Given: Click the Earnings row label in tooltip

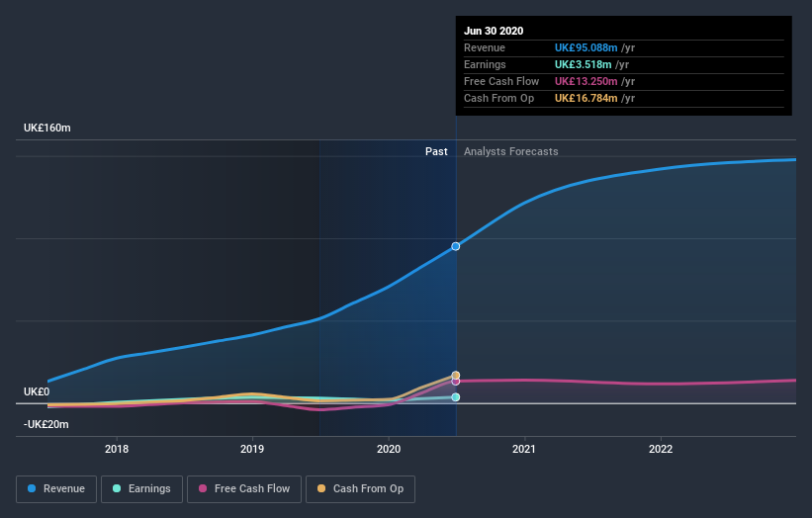Looking at the screenshot, I should (x=485, y=64).
